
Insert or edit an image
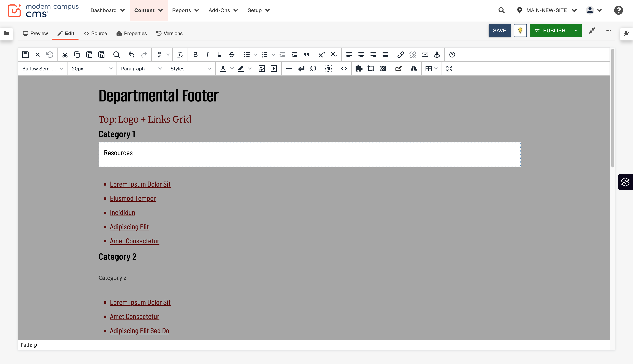pos(262,68)
